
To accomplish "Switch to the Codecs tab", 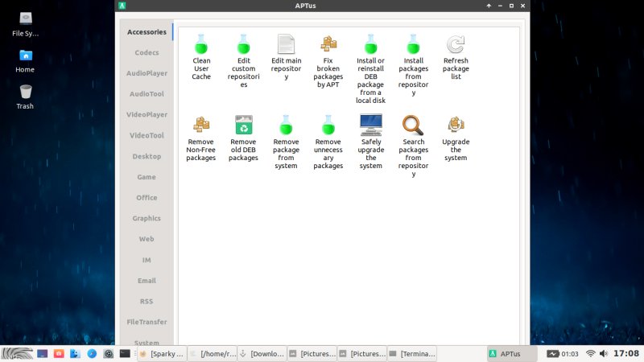I will pyautogui.click(x=147, y=52).
